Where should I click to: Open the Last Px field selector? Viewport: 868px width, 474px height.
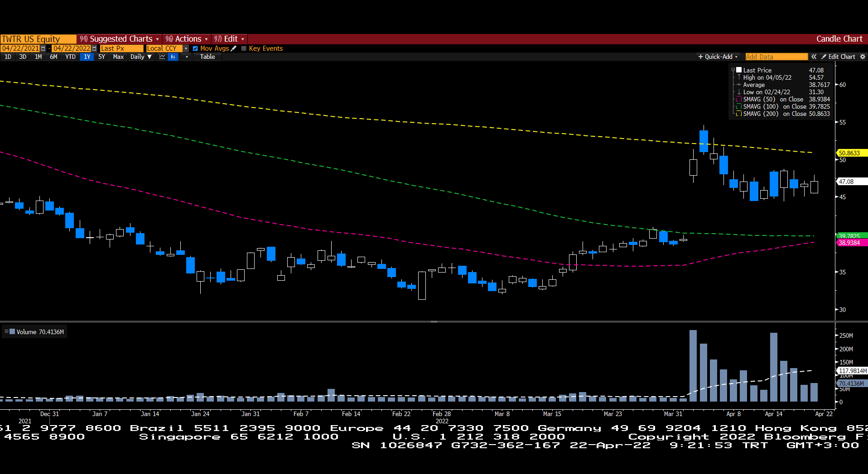[121, 48]
